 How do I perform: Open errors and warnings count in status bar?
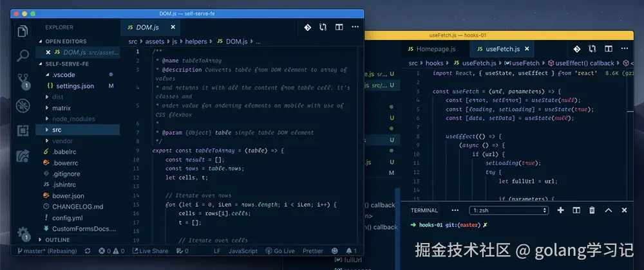111,251
